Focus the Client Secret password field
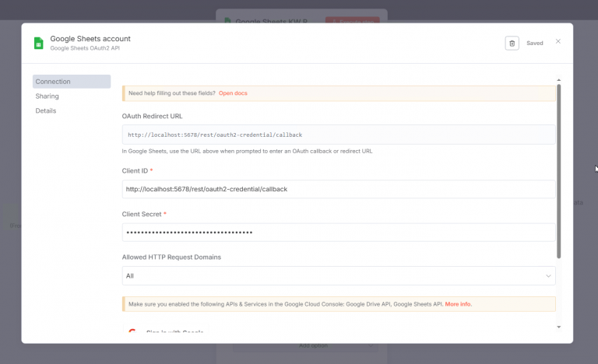The height and width of the screenshot is (364, 598). [x=339, y=232]
